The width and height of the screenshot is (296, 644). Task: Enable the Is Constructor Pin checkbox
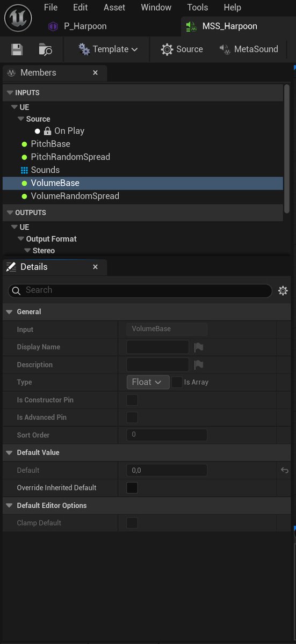tap(132, 400)
